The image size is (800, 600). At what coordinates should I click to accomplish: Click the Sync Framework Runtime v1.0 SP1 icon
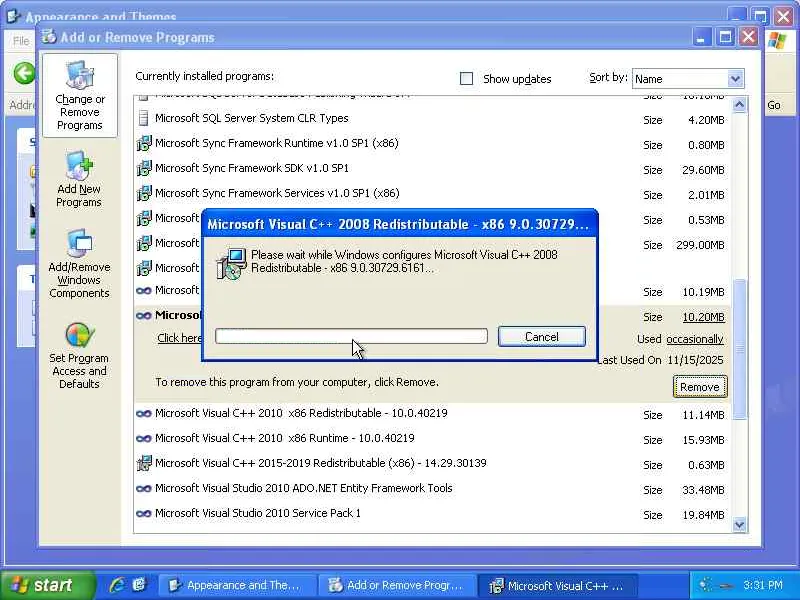point(144,143)
